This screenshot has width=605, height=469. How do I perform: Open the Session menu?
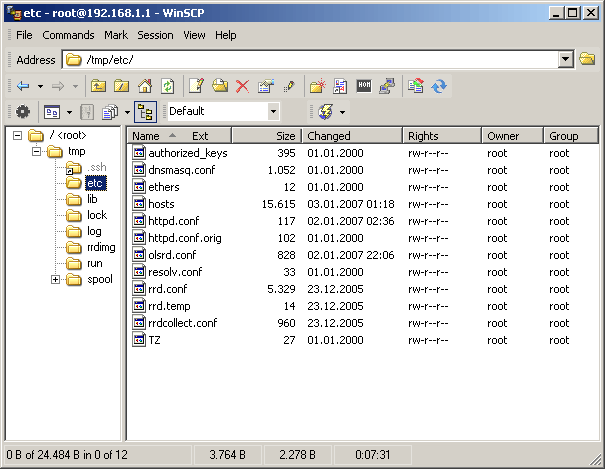click(155, 35)
